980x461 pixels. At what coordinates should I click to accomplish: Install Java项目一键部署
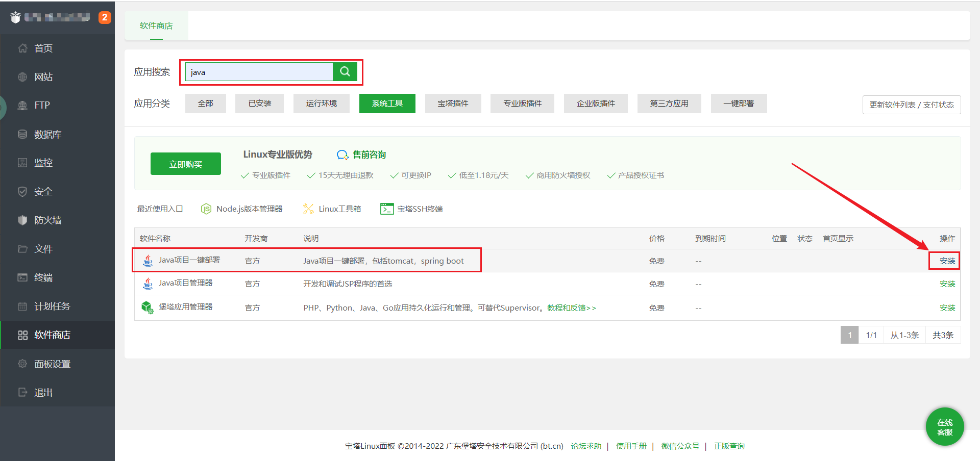[x=947, y=261]
